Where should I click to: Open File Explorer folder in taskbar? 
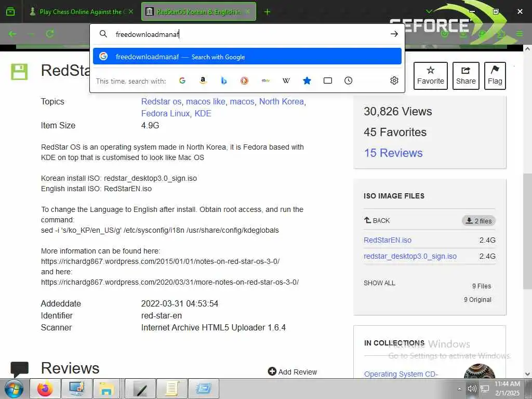click(106, 389)
